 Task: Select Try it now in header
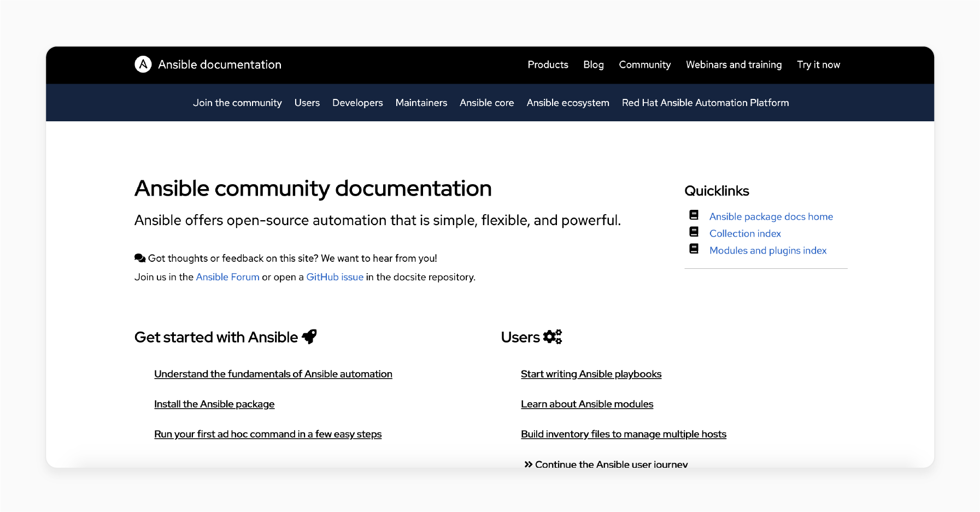[x=818, y=64]
